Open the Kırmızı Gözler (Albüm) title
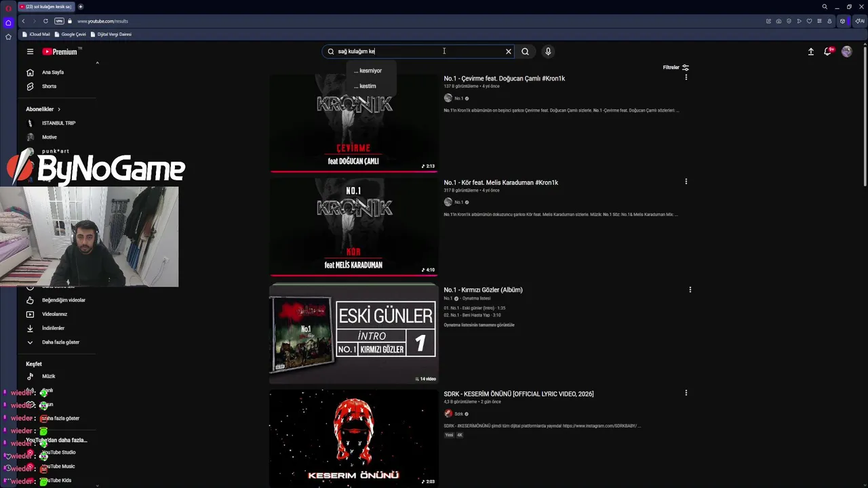Viewport: 868px width, 488px height. (483, 290)
